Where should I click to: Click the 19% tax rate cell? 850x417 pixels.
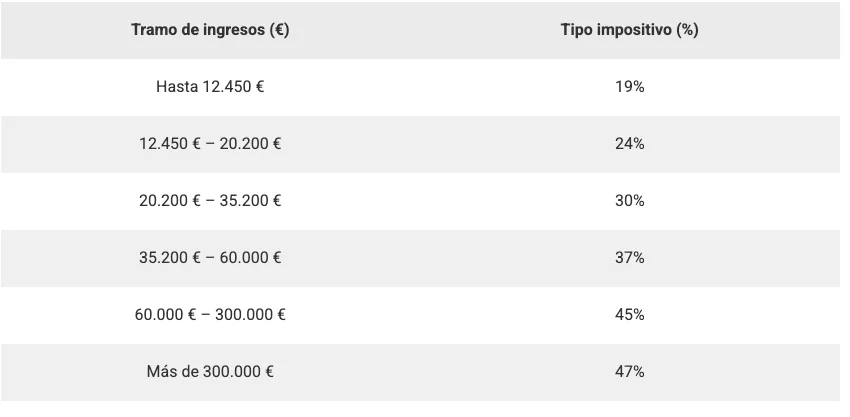(629, 87)
